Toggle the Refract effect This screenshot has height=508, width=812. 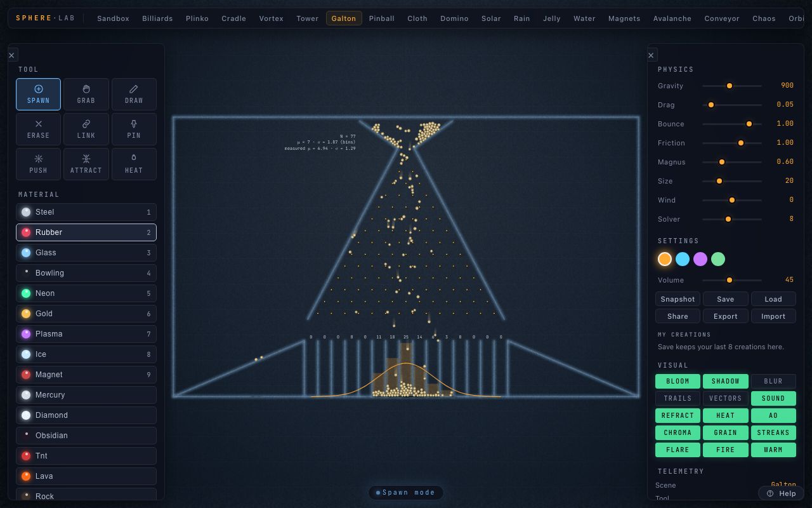point(678,415)
